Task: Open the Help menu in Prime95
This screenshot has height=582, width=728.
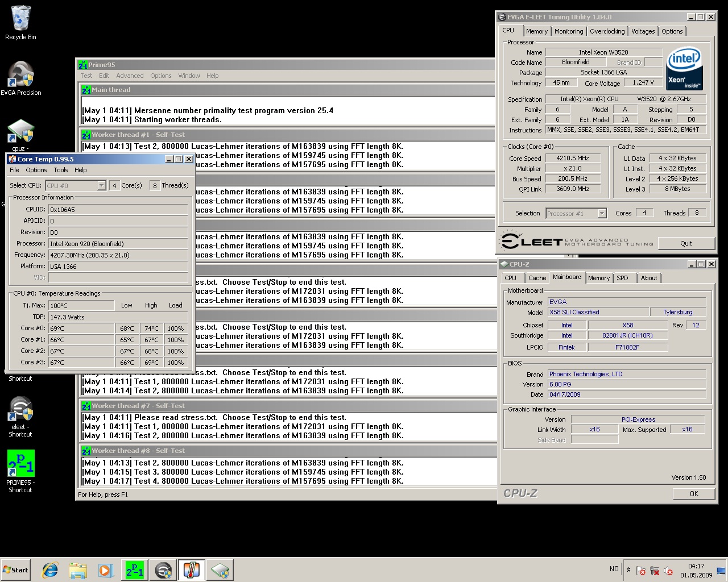Action: point(213,76)
